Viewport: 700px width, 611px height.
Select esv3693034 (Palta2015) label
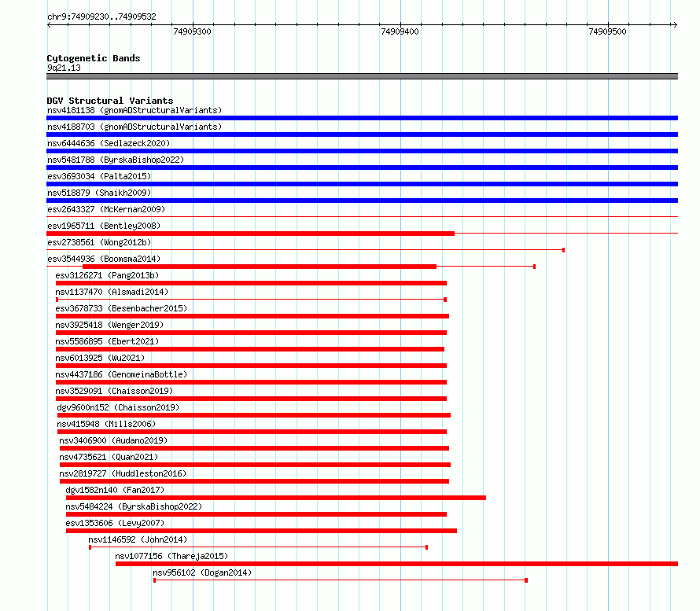point(99,176)
